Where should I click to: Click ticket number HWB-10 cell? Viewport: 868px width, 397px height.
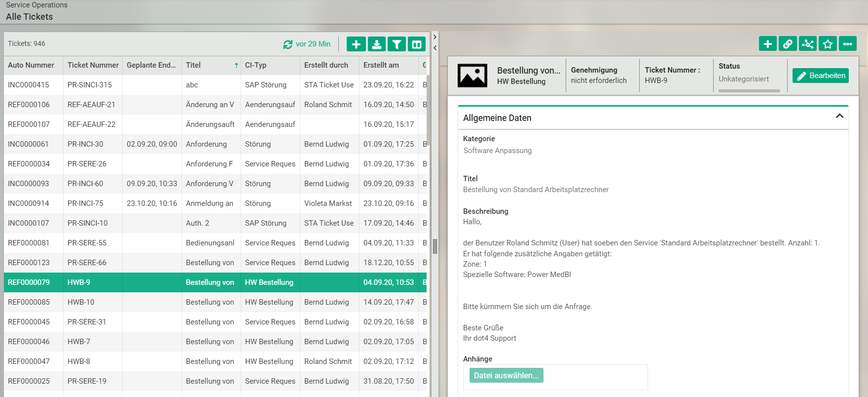(x=81, y=302)
